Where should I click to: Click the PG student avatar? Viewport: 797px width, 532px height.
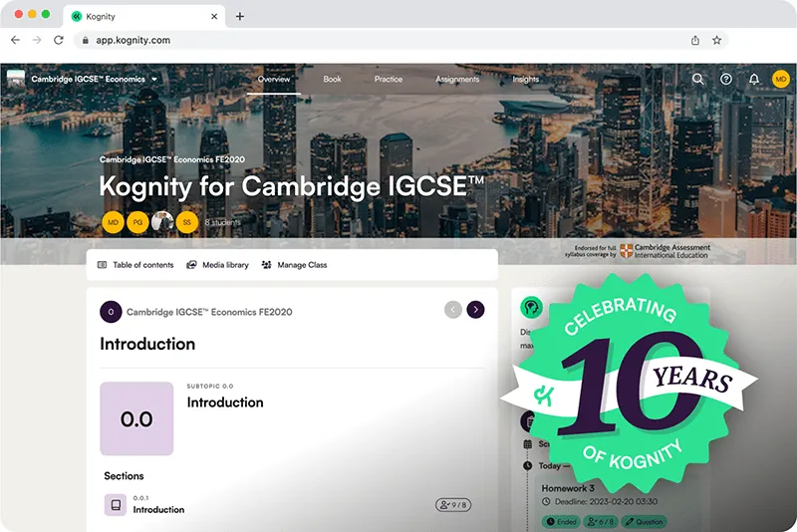(x=137, y=222)
